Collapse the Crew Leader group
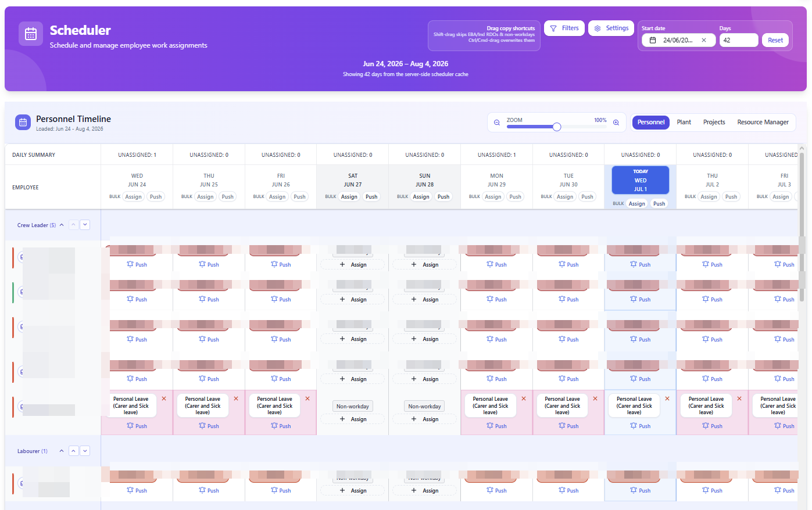Image resolution: width=812 pixels, height=510 pixels. (x=62, y=225)
